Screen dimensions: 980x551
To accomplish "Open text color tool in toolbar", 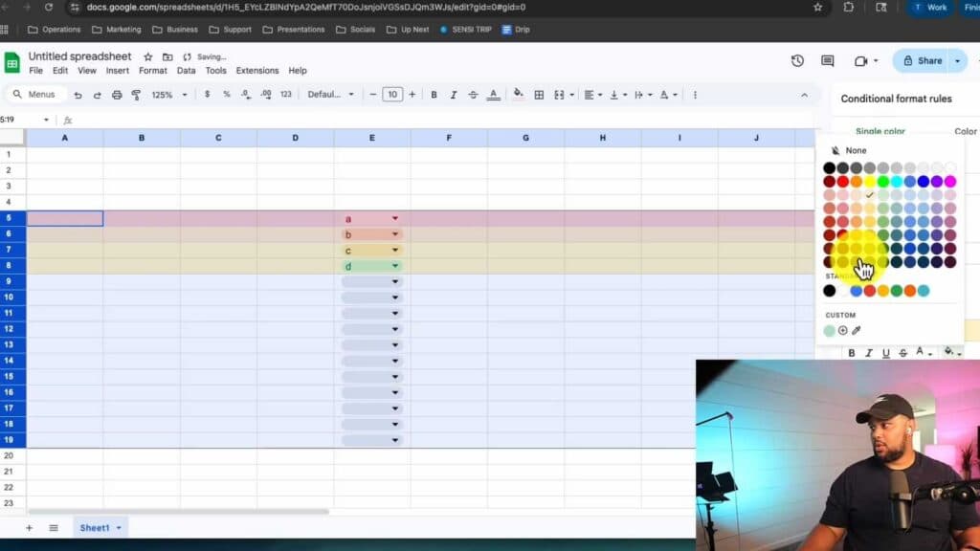I will click(x=493, y=95).
